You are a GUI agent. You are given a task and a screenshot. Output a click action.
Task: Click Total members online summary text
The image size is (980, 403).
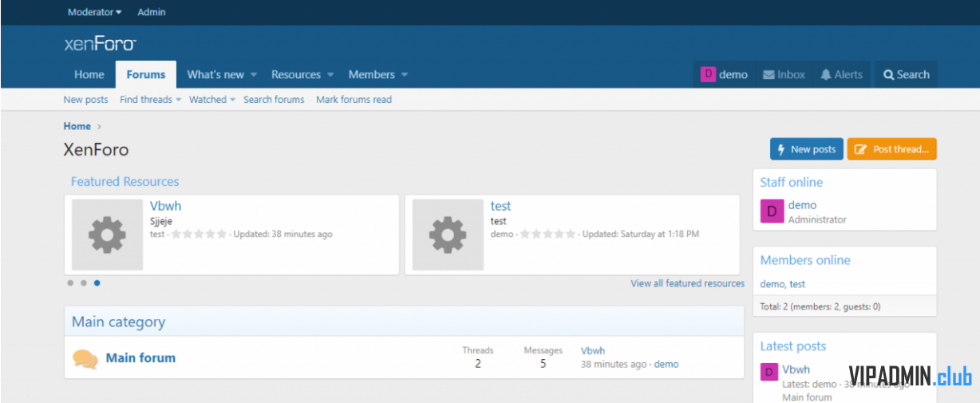820,306
